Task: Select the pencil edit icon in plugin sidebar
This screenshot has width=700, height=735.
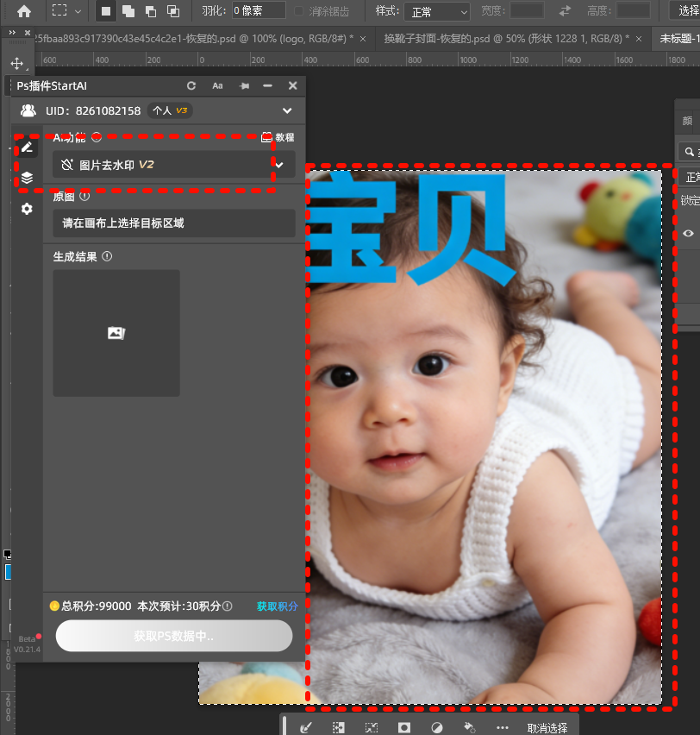Action: coord(27,147)
